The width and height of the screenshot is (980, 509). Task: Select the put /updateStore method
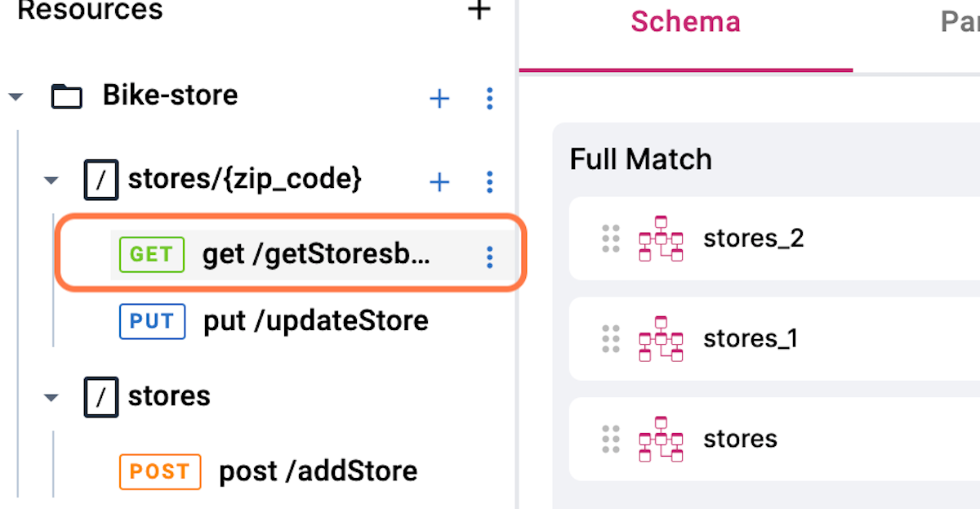pyautogui.click(x=315, y=321)
